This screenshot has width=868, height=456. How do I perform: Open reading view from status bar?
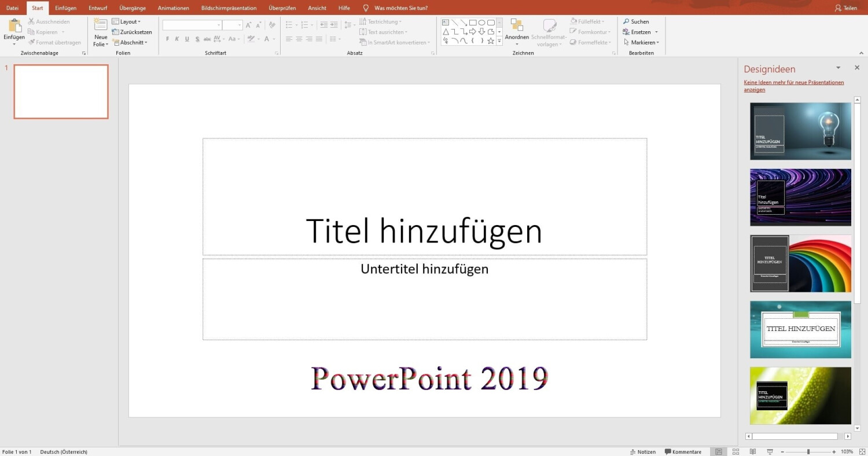pos(752,452)
